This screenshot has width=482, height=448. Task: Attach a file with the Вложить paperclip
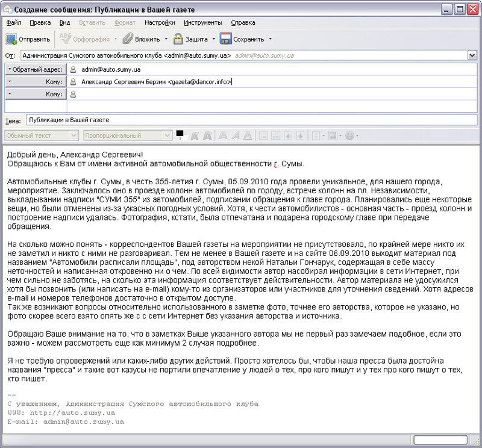pyautogui.click(x=141, y=39)
